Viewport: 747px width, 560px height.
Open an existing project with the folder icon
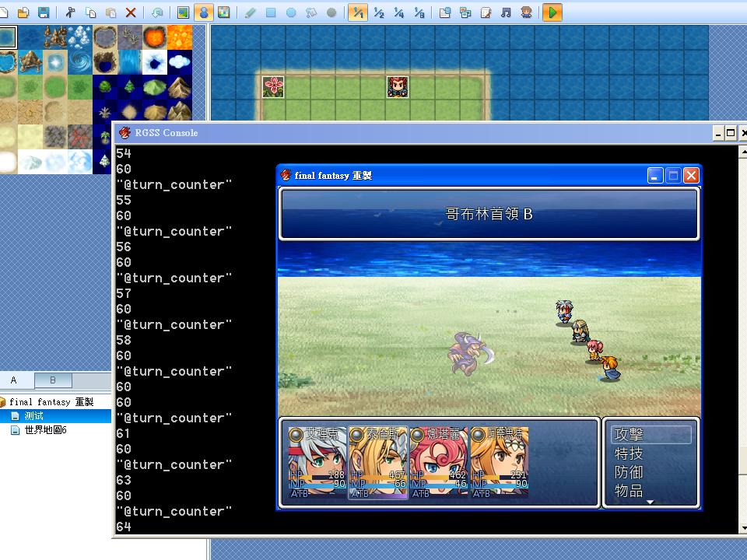click(23, 12)
